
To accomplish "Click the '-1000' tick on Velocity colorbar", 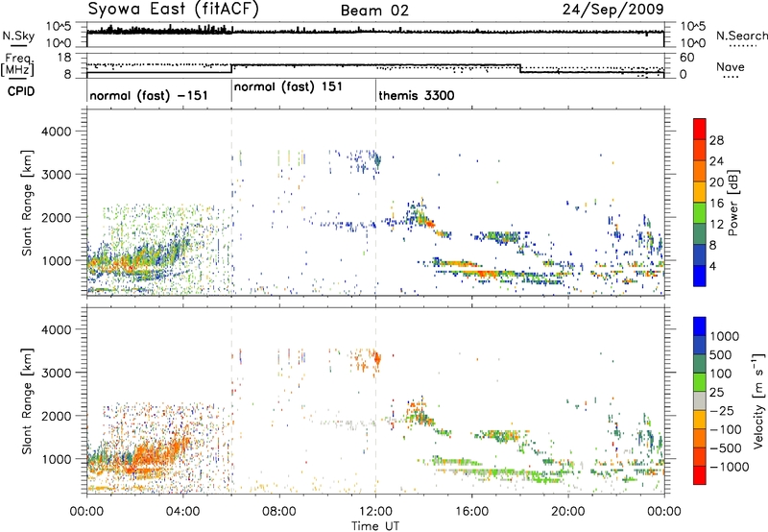I will [730, 467].
